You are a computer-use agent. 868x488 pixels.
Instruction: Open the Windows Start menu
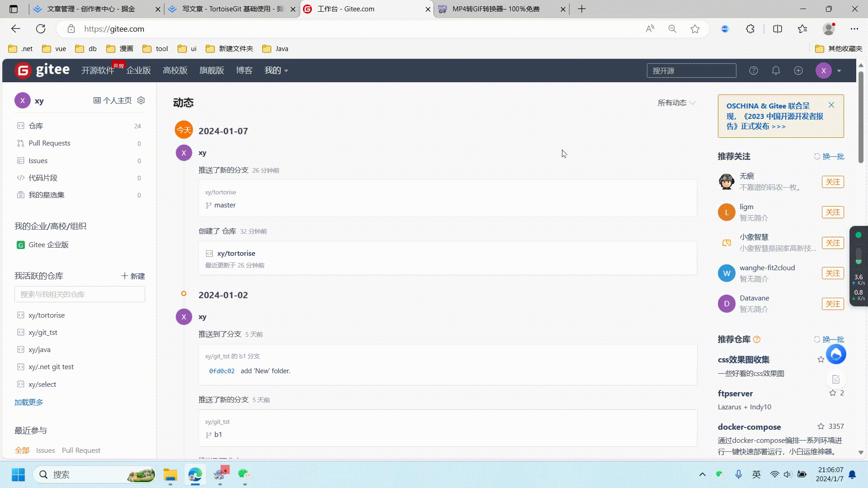click(19, 474)
